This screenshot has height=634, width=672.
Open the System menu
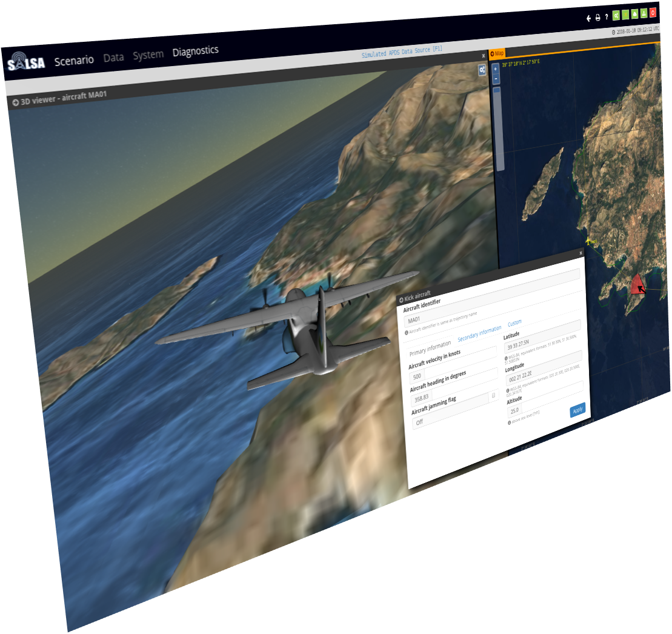148,55
